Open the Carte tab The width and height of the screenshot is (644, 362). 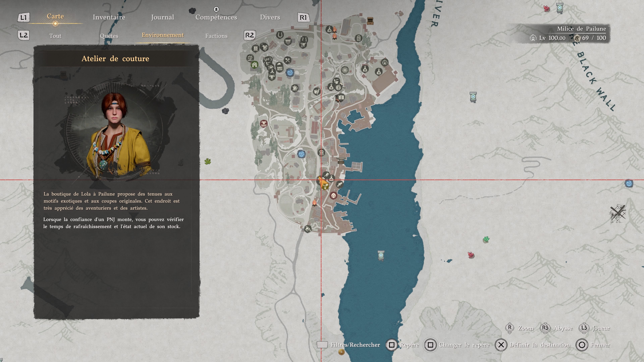(x=55, y=16)
